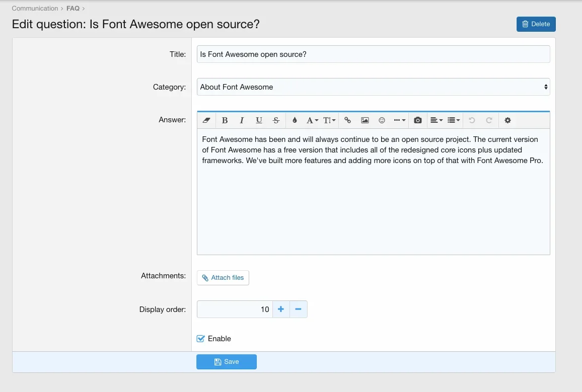Save the FAQ question
This screenshot has width=582, height=392.
(227, 362)
